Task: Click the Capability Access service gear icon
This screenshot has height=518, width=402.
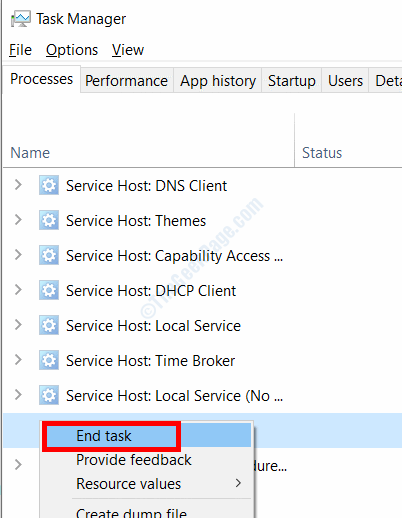Action: click(x=49, y=255)
